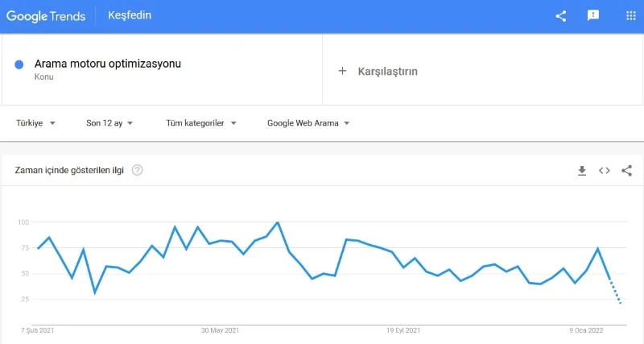
Task: Open the Son 12 ay time range dropdown
Action: [109, 123]
